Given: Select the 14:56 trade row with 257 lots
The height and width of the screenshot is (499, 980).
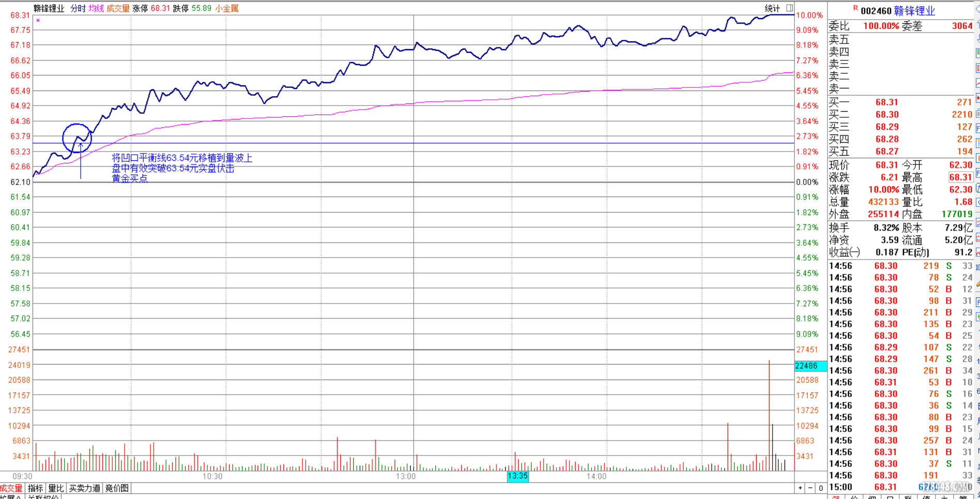Looking at the screenshot, I should (x=900, y=441).
